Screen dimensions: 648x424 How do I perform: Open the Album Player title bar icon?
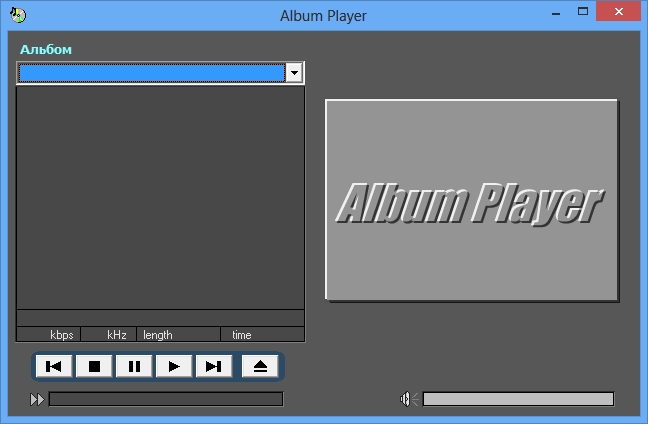point(17,15)
